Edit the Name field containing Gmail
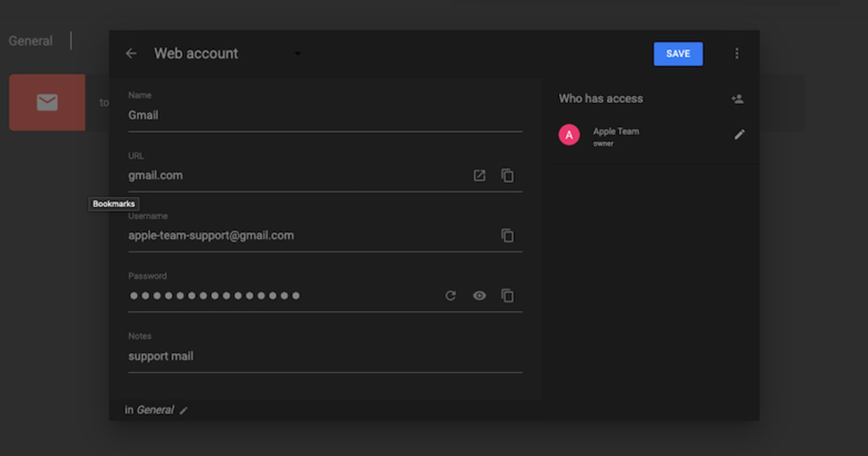The height and width of the screenshot is (456, 868). [x=325, y=115]
